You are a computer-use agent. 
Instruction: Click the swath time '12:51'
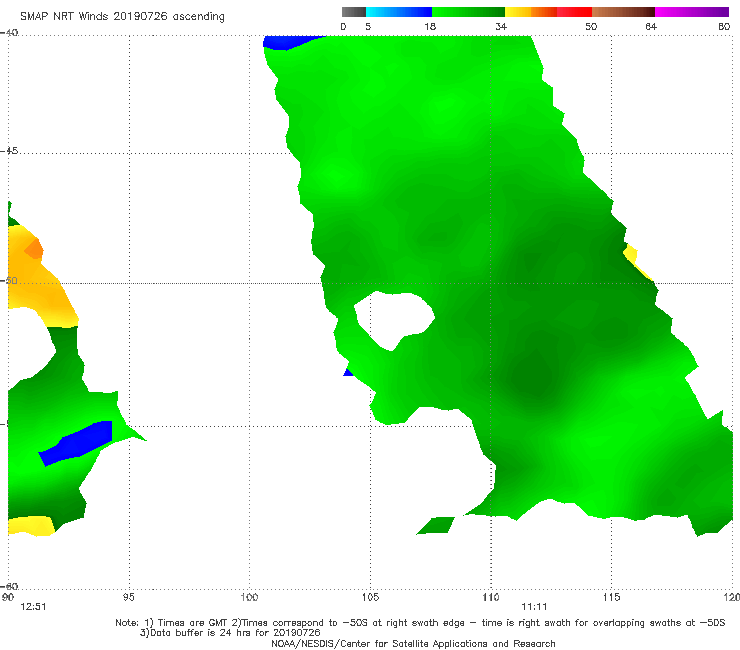click(x=33, y=607)
